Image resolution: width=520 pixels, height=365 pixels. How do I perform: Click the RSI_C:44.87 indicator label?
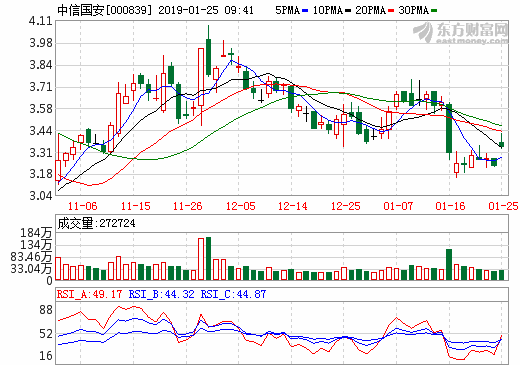point(233,294)
